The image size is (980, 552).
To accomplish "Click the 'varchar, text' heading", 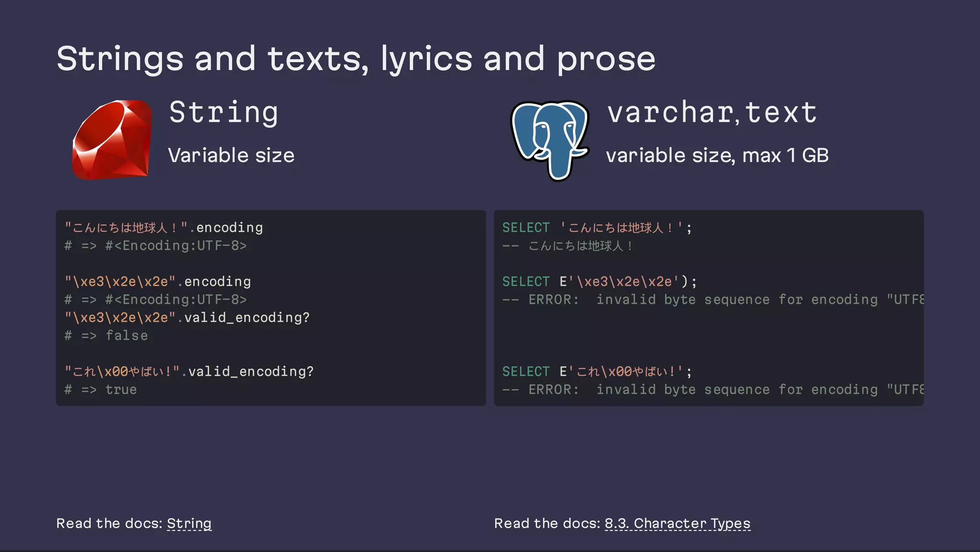I will (x=712, y=112).
